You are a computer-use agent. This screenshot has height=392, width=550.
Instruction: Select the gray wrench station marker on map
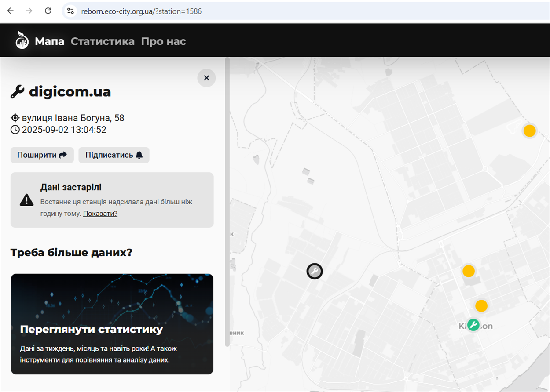[x=315, y=271]
